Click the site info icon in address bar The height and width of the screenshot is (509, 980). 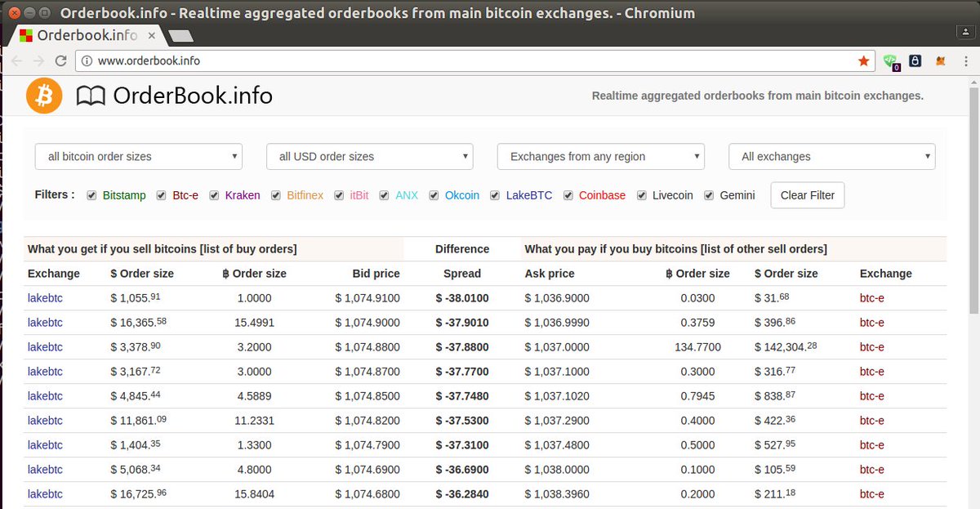click(87, 60)
